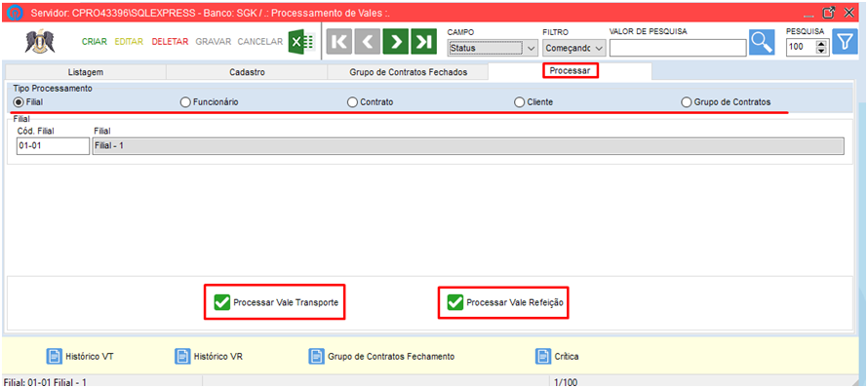868x388 pixels.
Task: Select the Grupo de Contratos processing type
Action: click(687, 101)
